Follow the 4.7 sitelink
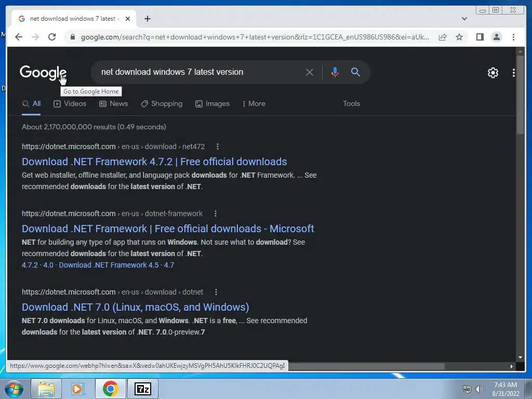 click(169, 265)
